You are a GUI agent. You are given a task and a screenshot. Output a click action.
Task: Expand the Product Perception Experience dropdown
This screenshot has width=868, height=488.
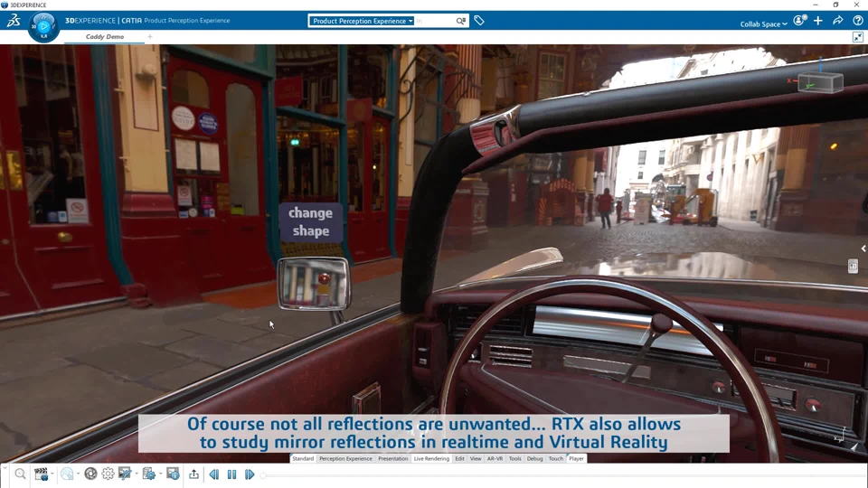tap(362, 21)
